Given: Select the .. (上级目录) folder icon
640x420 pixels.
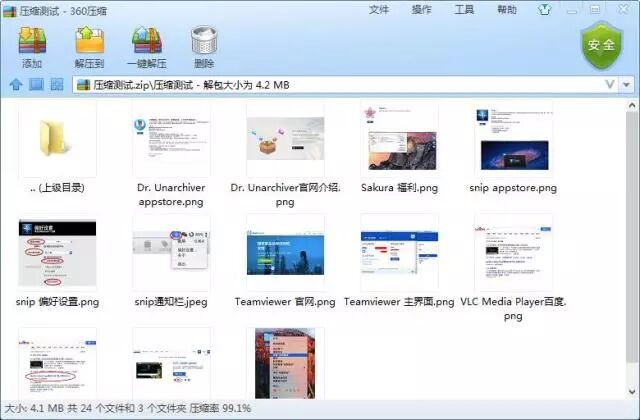Looking at the screenshot, I should 57,139.
